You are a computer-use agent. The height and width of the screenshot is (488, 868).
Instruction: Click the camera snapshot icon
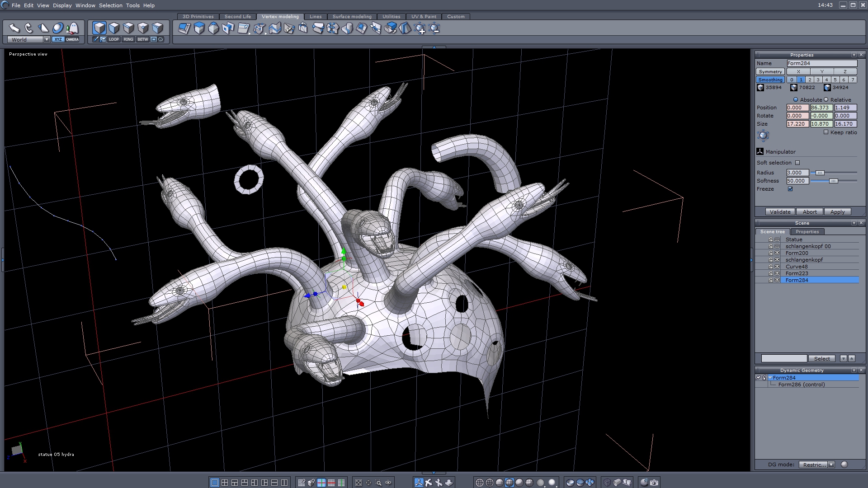(x=654, y=483)
